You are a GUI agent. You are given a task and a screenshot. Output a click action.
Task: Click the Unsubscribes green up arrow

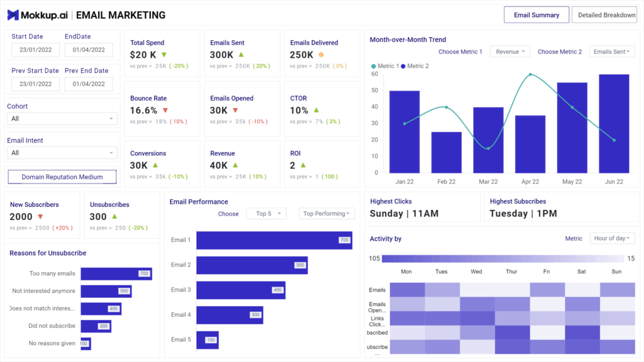(x=114, y=217)
